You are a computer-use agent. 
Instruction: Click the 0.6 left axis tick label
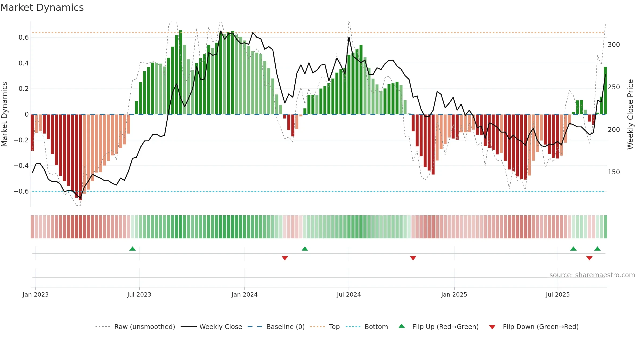point(24,38)
